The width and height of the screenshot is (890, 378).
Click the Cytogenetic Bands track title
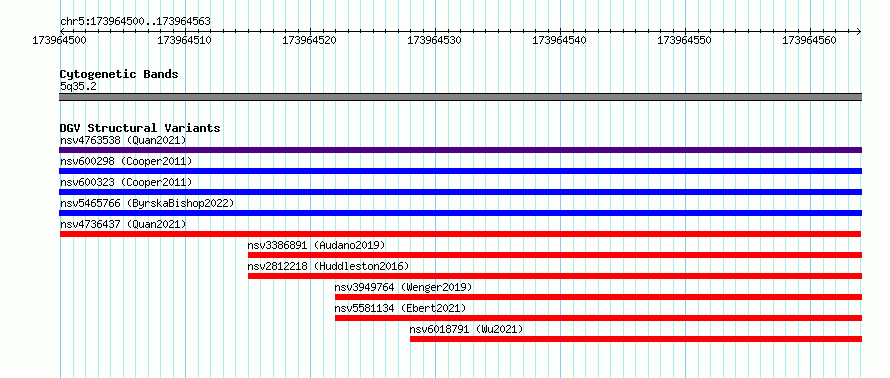(119, 74)
